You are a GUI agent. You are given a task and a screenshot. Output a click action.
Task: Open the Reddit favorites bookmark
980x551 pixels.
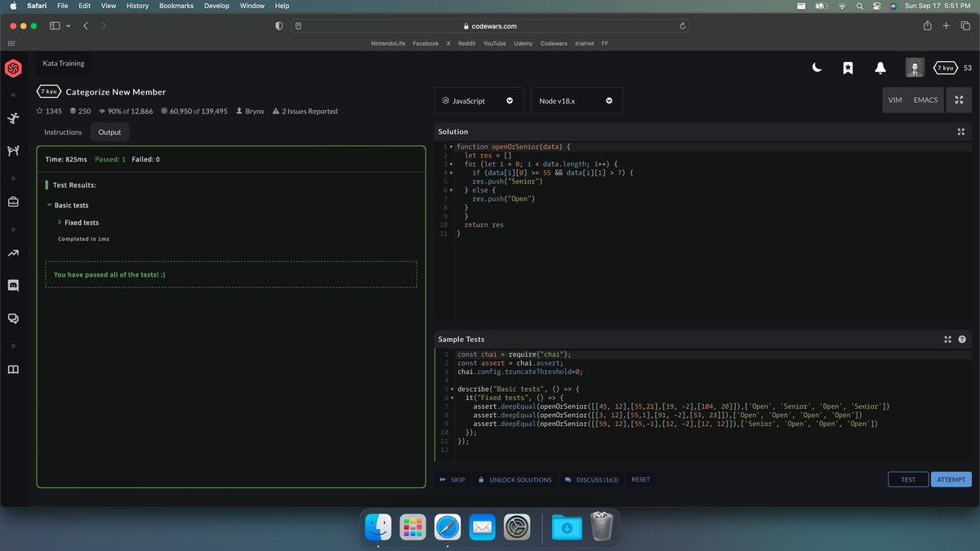click(x=468, y=43)
